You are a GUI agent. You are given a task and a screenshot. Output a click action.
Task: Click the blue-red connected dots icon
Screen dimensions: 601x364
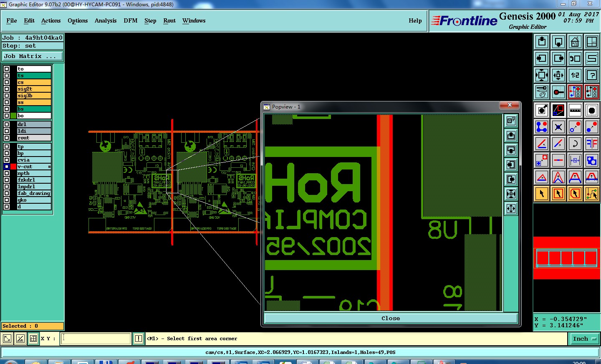542,127
